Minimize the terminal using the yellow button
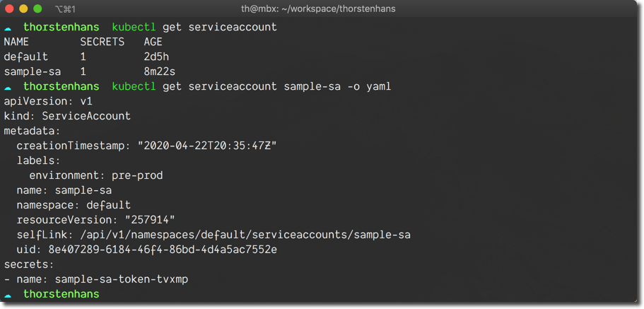This screenshot has width=644, height=309. [x=23, y=9]
